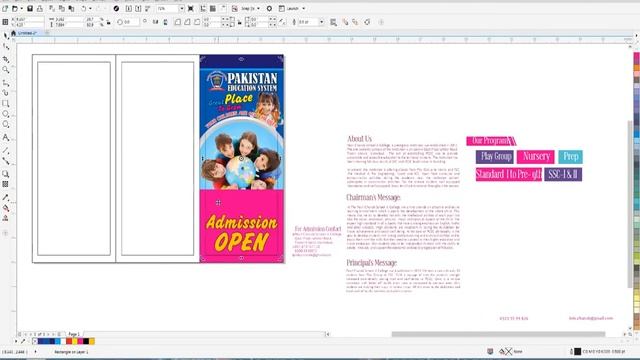This screenshot has width=640, height=360.
Task: Expand the Snap To dropdown
Action: pyautogui.click(x=258, y=9)
